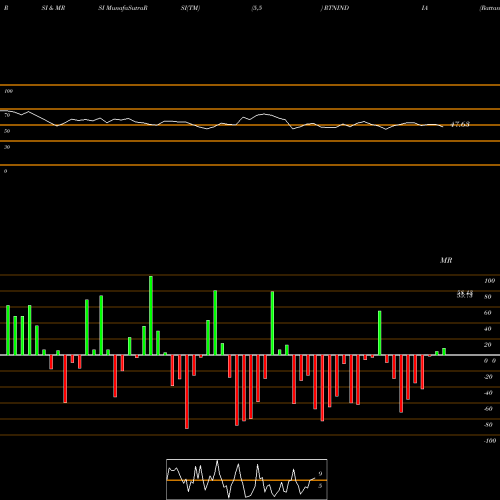Screen dimensions: 500x500
Task: Click the 'SI(TM)' header label
Action: point(190,8)
